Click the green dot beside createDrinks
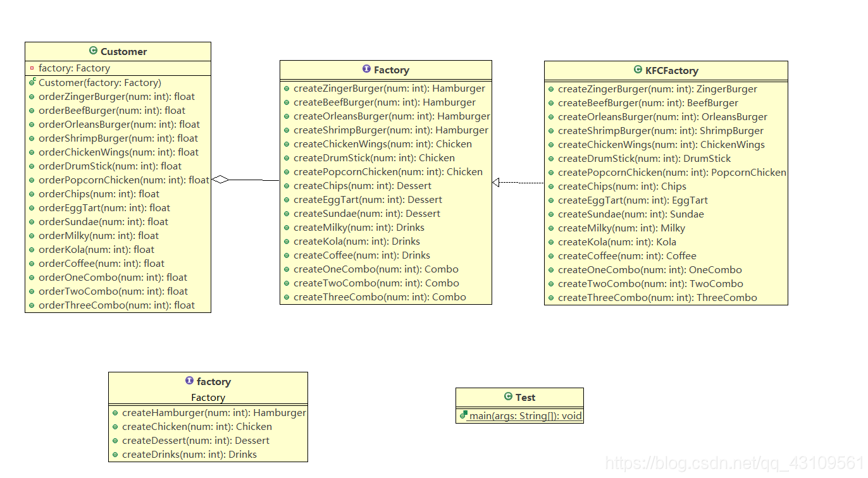 pos(115,455)
